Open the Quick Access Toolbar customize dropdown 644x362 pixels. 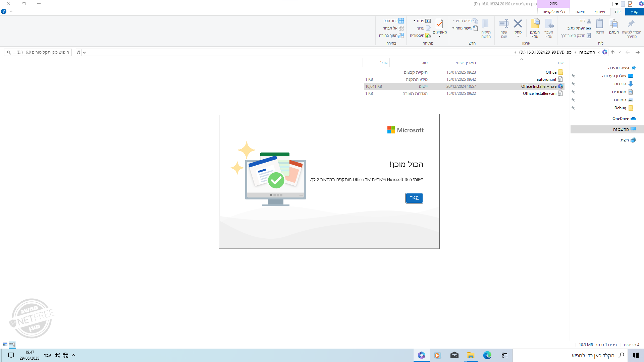click(616, 4)
